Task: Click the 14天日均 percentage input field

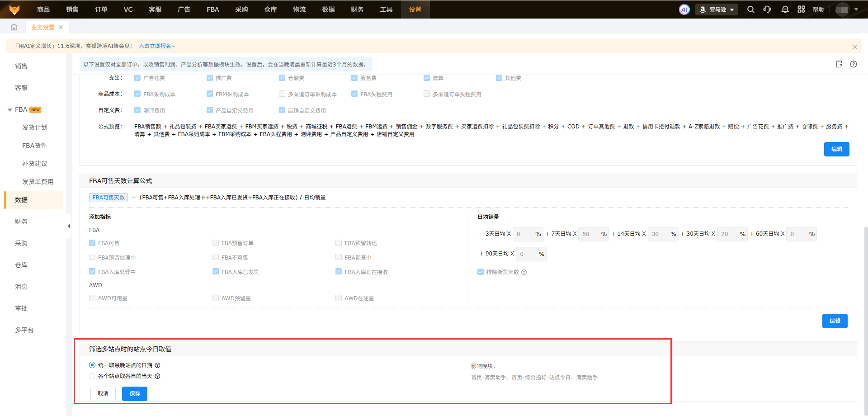Action: pos(663,234)
